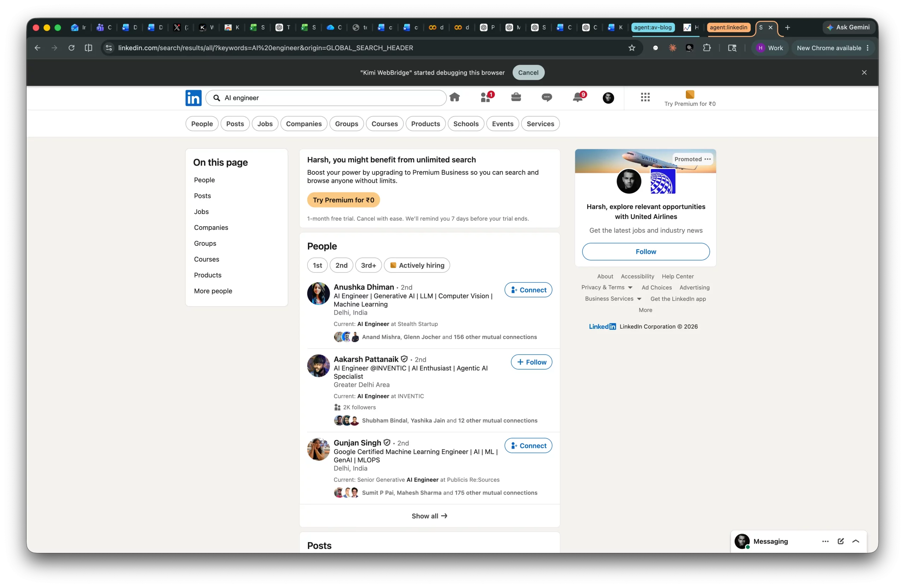Open Messaging options ellipsis
The width and height of the screenshot is (905, 588).
click(825, 541)
